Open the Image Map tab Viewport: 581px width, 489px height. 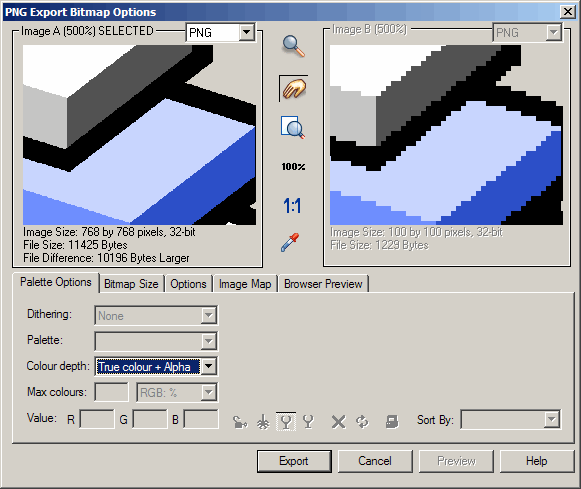click(x=245, y=284)
